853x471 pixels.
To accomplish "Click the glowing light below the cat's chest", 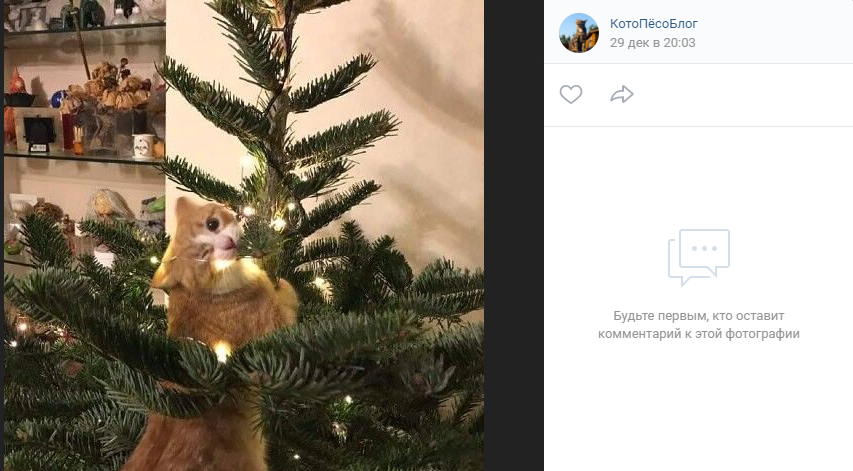I will pyautogui.click(x=222, y=349).
